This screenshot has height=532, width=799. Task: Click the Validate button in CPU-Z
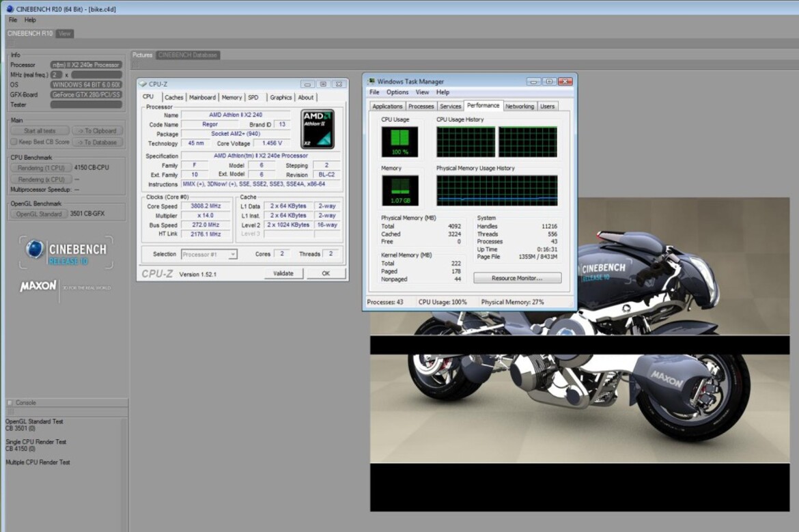click(x=283, y=274)
